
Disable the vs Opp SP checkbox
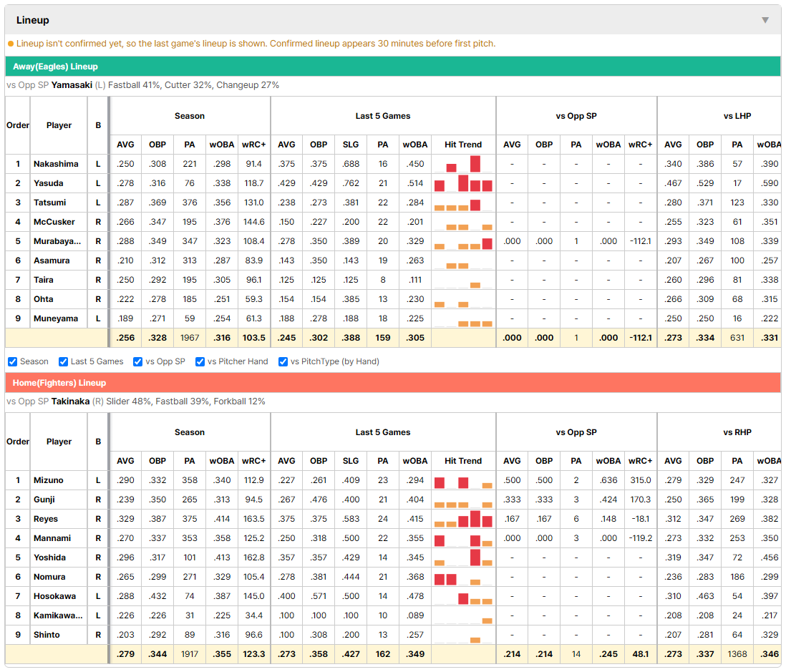[x=138, y=362]
